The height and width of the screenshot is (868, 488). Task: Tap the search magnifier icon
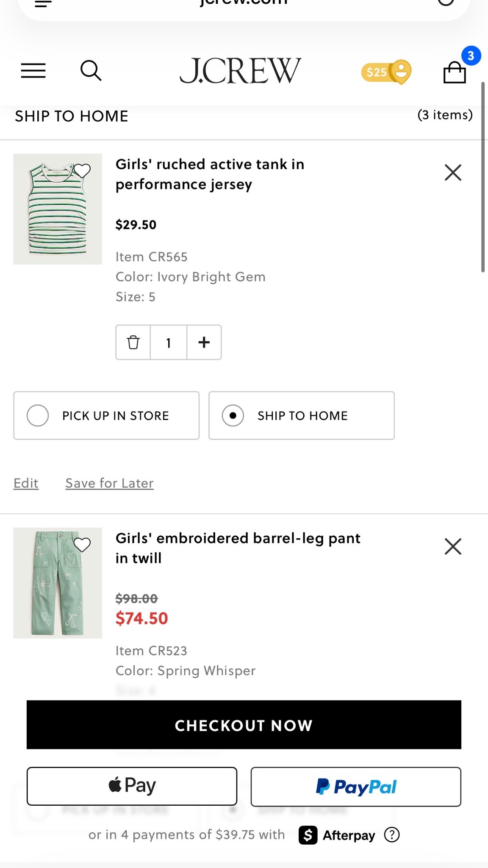(x=91, y=70)
